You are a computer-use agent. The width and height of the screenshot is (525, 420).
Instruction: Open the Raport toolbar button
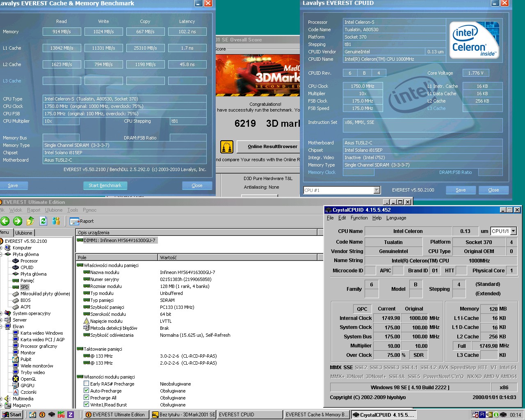click(x=82, y=221)
